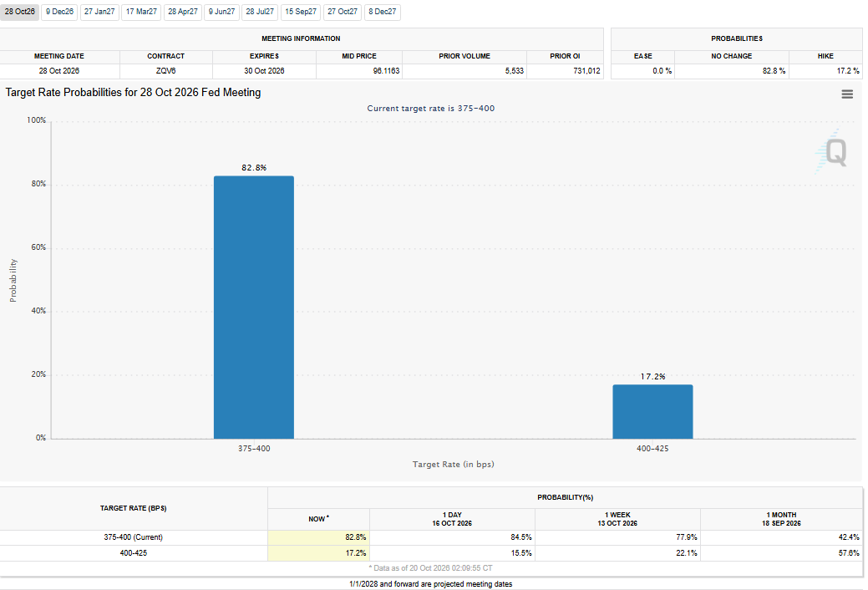This screenshot has width=868, height=590.
Task: Click the 1 day 84.5% table cell
Action: click(452, 537)
